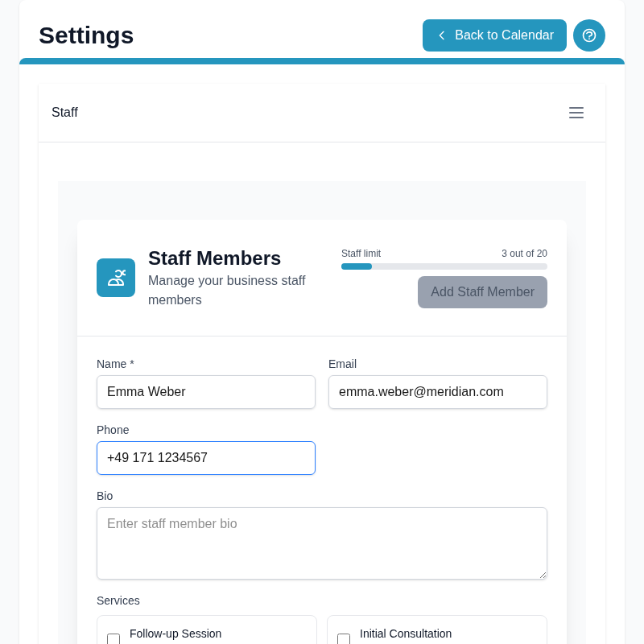Click the back chevron arrow icon
Screen dimensions: 644x644
click(x=441, y=35)
